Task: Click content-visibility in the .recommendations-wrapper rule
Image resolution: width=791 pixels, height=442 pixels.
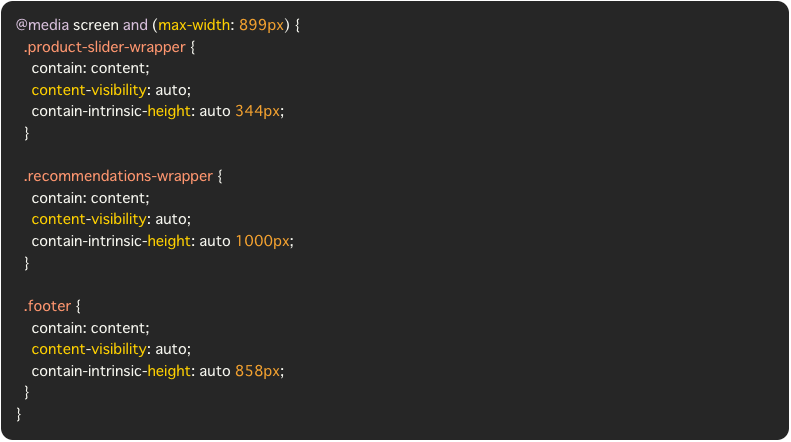Action: 89,219
